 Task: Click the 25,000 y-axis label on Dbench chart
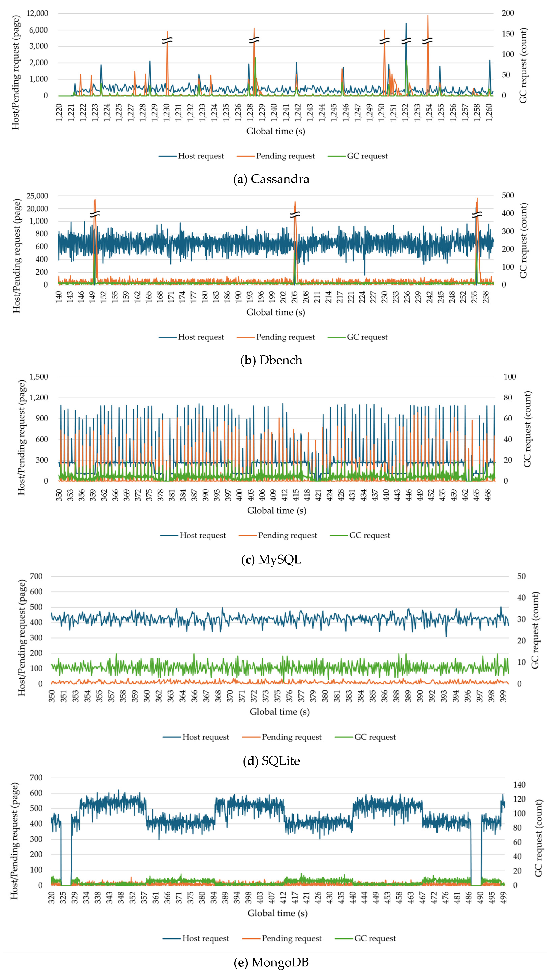[37, 196]
